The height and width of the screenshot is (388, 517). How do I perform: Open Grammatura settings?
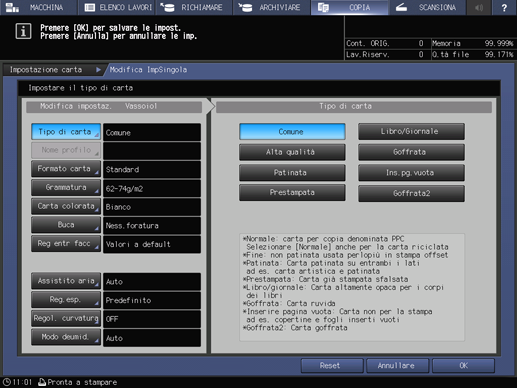pyautogui.click(x=66, y=188)
